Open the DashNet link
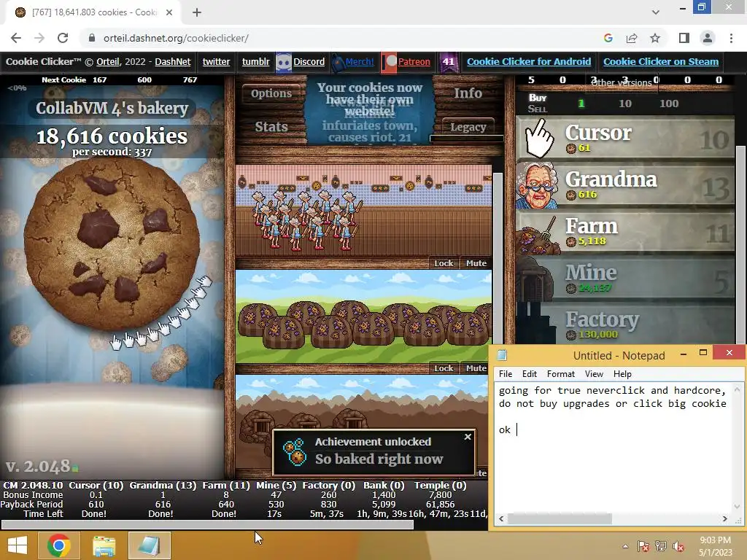The image size is (747, 560). point(172,62)
